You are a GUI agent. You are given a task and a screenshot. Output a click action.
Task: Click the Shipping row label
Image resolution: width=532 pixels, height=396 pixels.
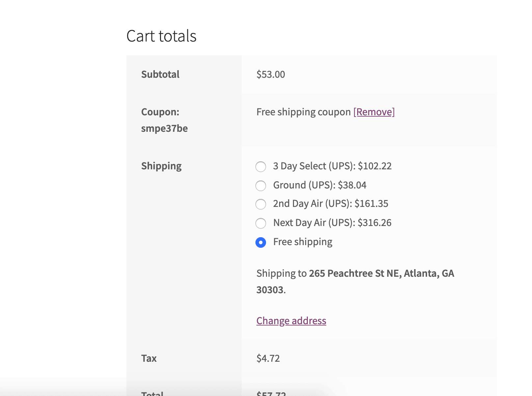(x=161, y=166)
